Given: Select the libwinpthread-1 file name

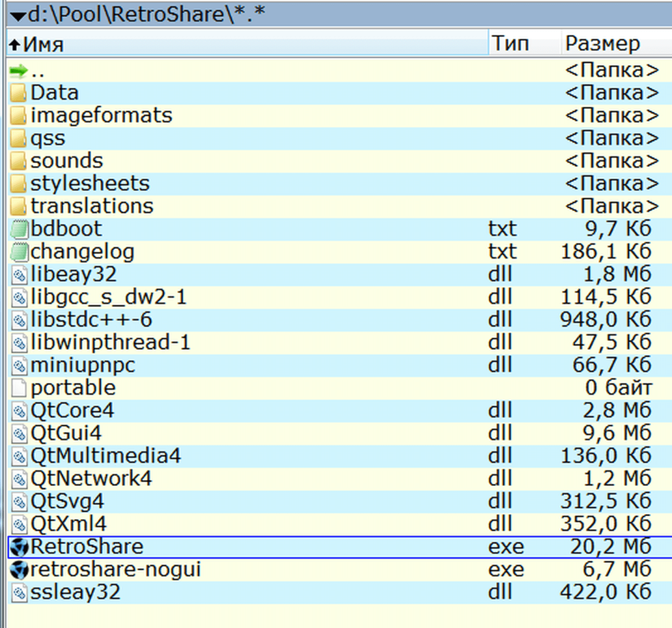Looking at the screenshot, I should 111,342.
